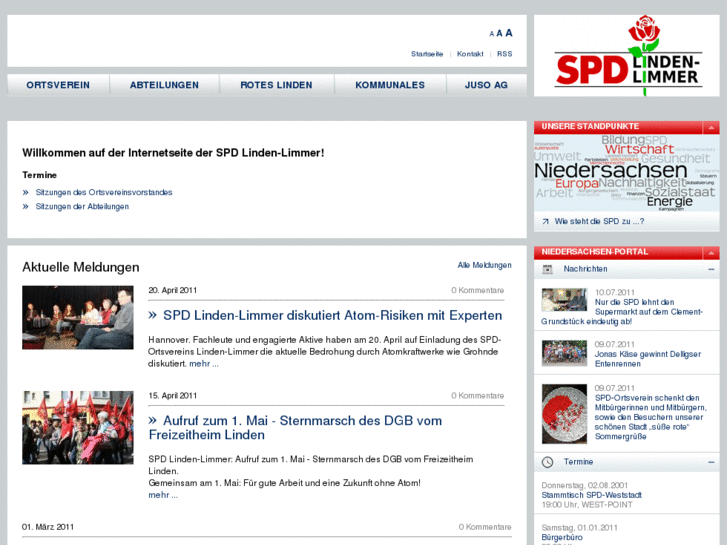Image resolution: width=727 pixels, height=545 pixels.
Task: Open comments of 20. April 2011 article
Action: pos(478,290)
